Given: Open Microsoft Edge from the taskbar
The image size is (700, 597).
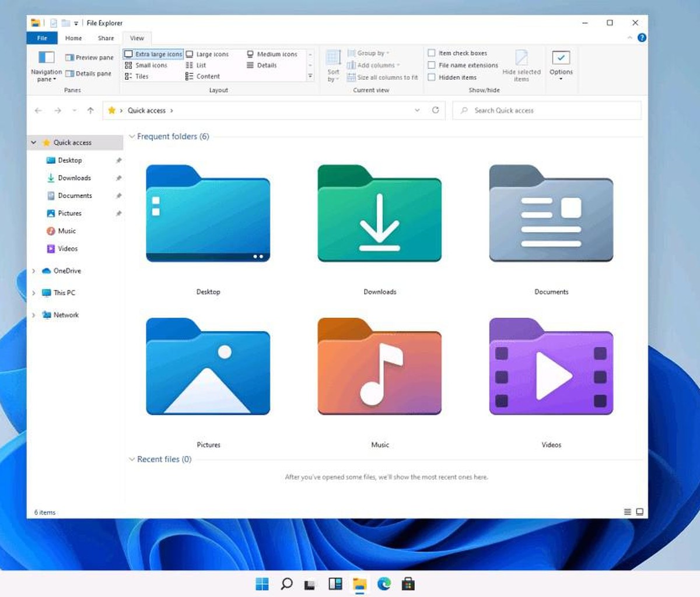Looking at the screenshot, I should tap(384, 584).
